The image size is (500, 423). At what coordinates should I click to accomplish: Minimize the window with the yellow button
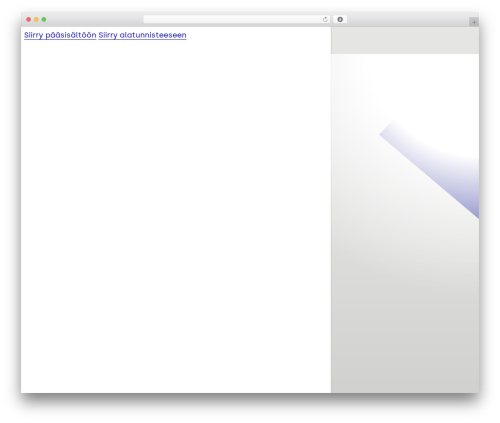36,20
